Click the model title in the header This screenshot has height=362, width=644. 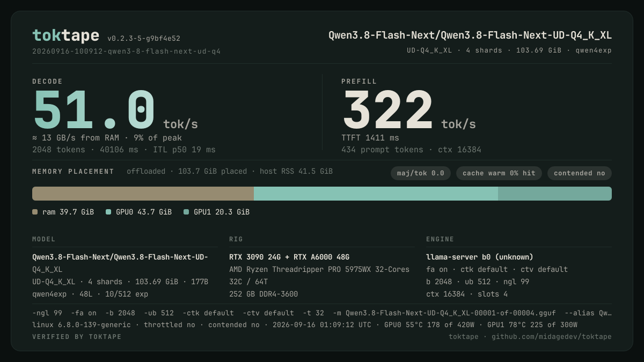pos(470,35)
